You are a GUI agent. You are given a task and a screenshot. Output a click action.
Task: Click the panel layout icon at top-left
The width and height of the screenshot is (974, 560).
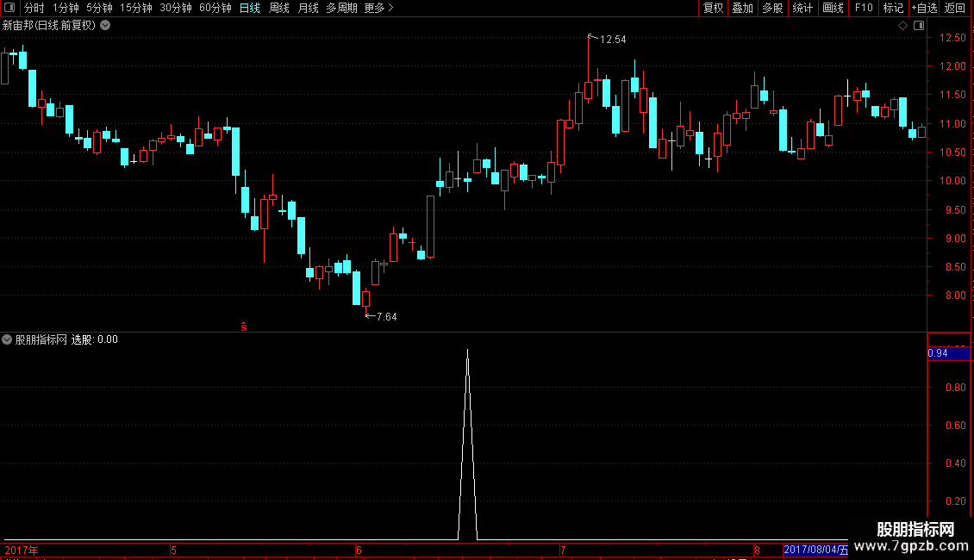pos(9,8)
